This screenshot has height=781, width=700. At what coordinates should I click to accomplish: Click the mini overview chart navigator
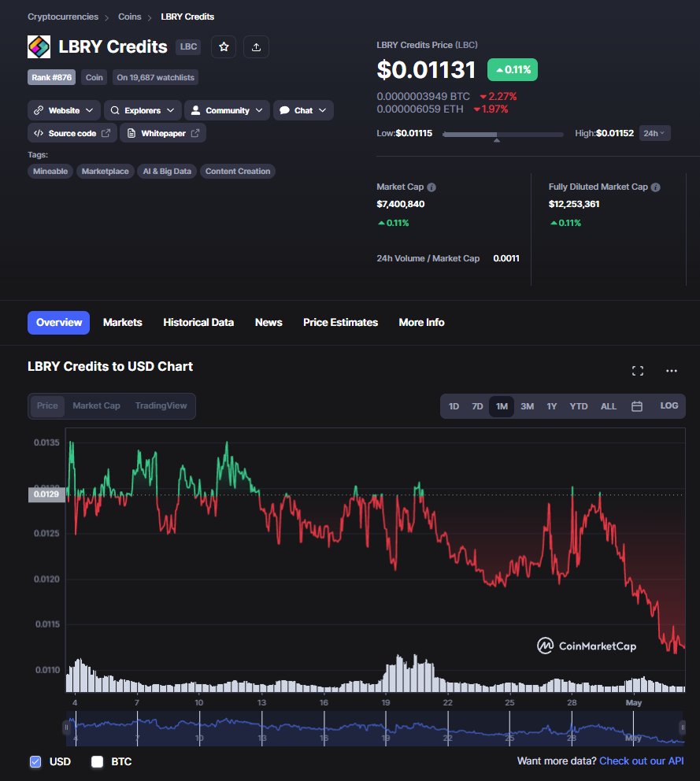click(374, 727)
